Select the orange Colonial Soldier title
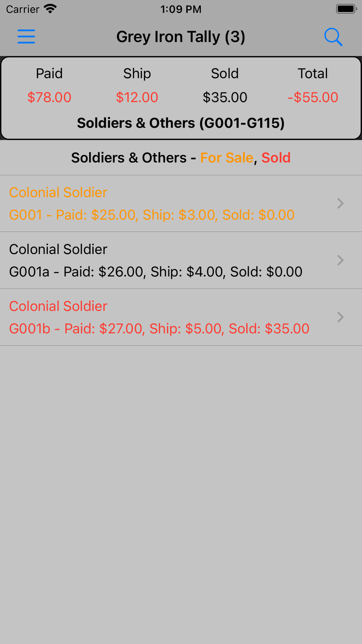This screenshot has height=644, width=362. pos(58,192)
